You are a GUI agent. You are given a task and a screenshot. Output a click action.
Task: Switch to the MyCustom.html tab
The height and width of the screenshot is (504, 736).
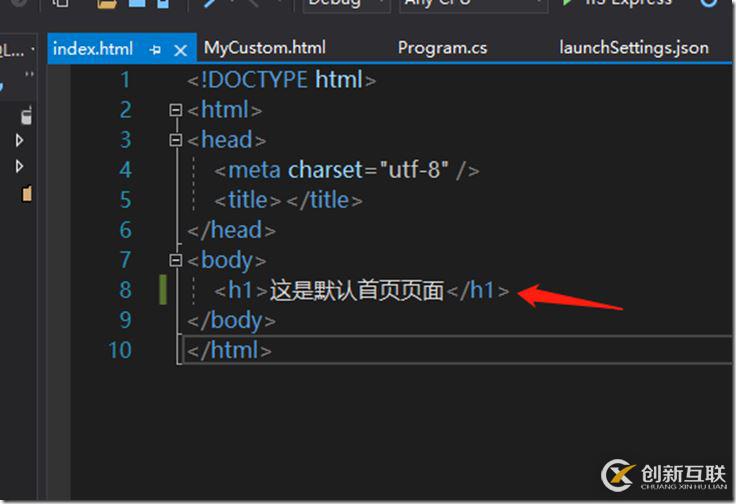tap(265, 48)
